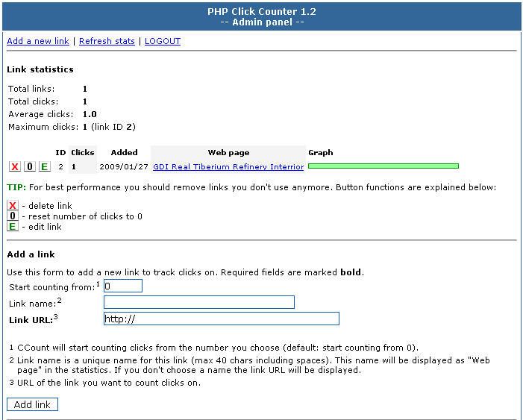Image resolution: width=523 pixels, height=420 pixels.
Task: Focus the 'Start counting from' input field
Action: (123, 286)
